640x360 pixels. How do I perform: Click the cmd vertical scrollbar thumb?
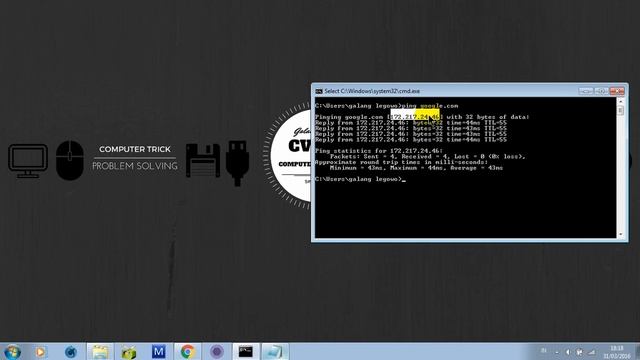620,110
